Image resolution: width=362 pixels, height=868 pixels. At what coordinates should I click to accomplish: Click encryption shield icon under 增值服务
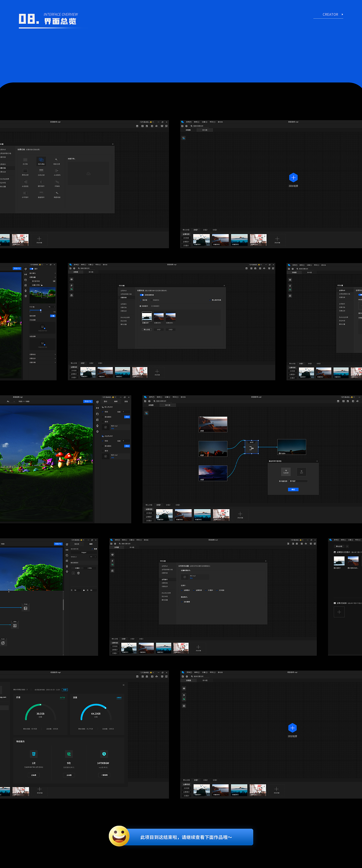point(69,754)
